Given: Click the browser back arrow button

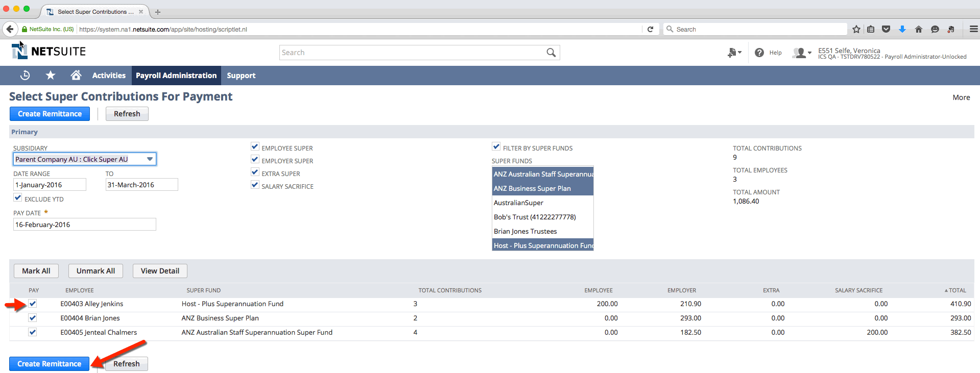Looking at the screenshot, I should (10, 29).
